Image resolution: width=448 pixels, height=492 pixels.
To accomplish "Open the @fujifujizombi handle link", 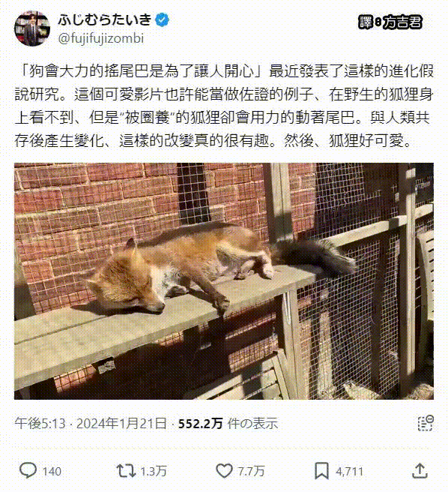I will [100, 38].
